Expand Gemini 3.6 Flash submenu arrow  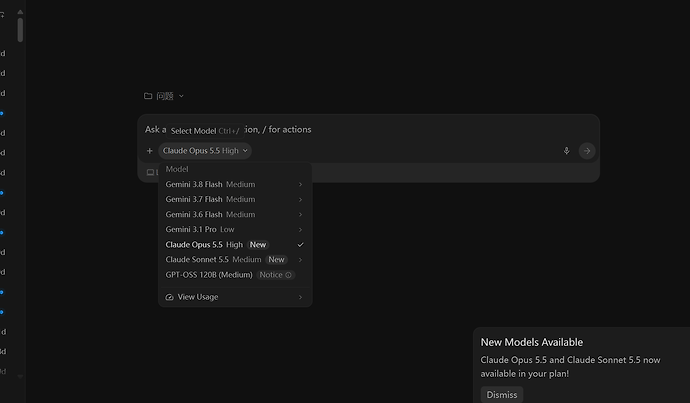[x=301, y=215]
